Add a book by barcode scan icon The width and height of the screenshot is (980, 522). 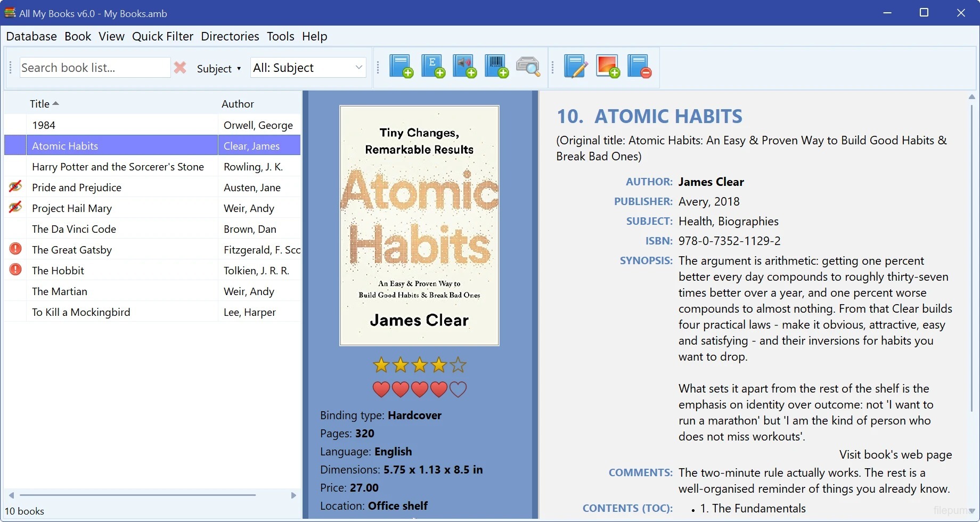(496, 67)
